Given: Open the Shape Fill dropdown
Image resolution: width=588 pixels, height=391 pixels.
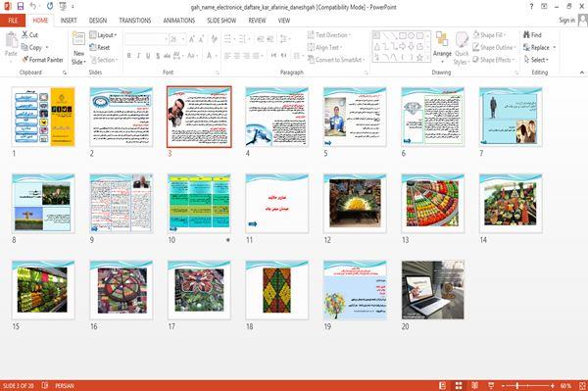Looking at the screenshot, I should 489,35.
